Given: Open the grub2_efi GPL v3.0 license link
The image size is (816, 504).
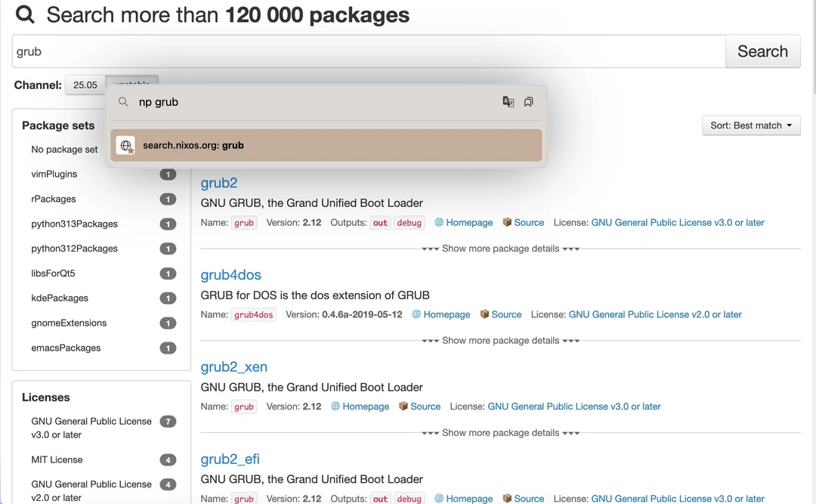Looking at the screenshot, I should [678, 498].
